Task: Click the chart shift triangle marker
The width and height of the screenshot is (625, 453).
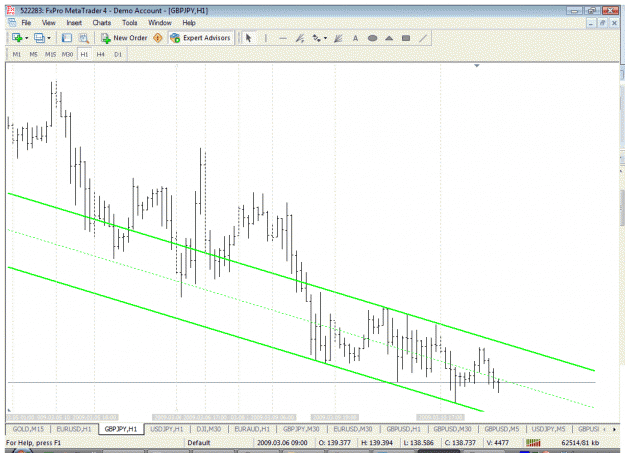Action: [477, 65]
